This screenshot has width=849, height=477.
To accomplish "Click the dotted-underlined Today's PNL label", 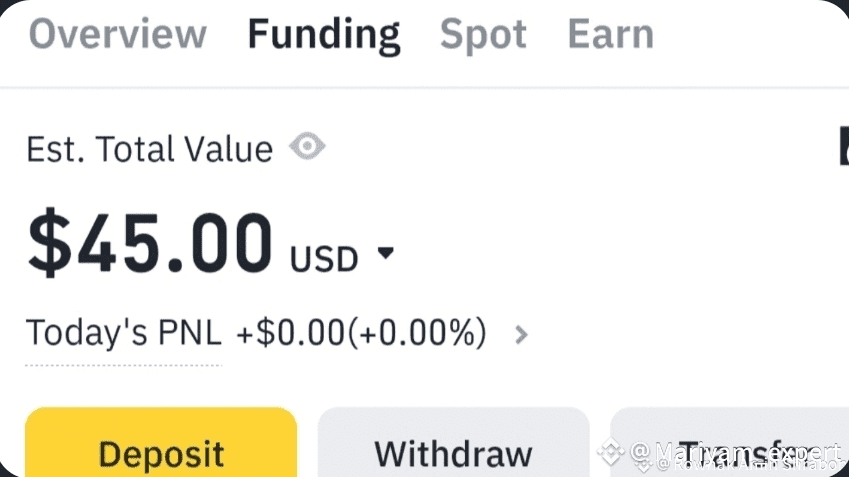I will click(x=123, y=333).
